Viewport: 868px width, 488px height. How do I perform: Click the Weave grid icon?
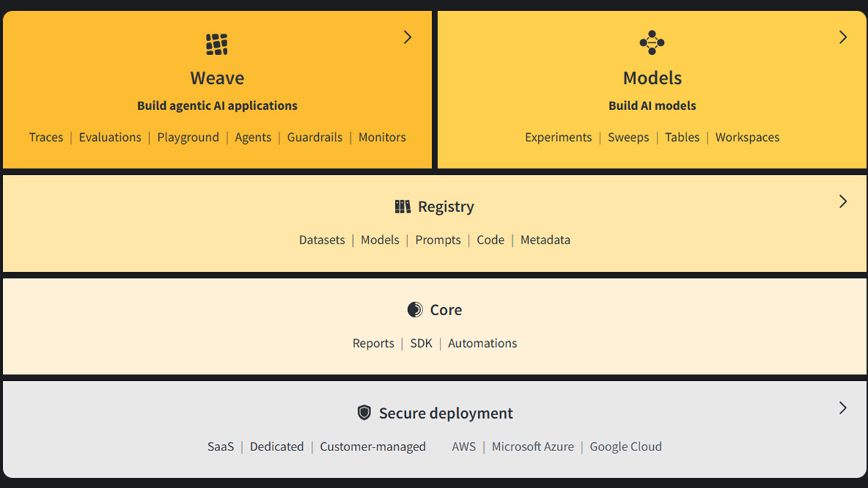(217, 44)
